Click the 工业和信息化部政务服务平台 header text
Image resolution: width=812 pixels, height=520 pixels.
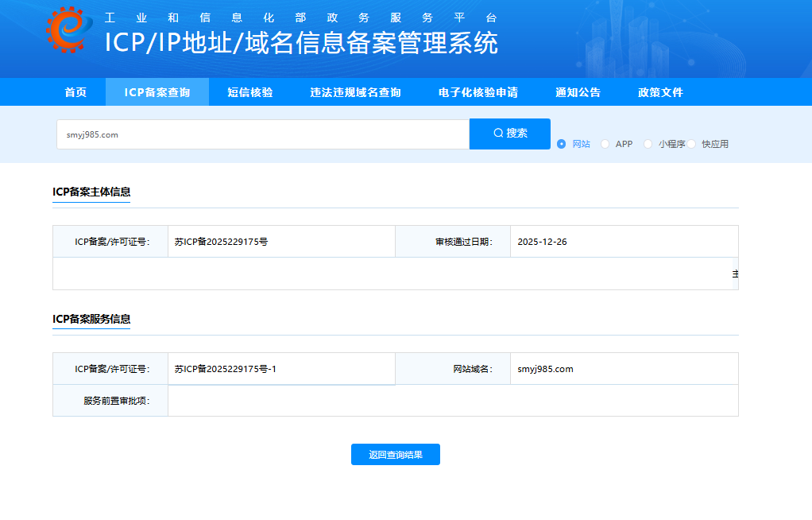click(301, 17)
